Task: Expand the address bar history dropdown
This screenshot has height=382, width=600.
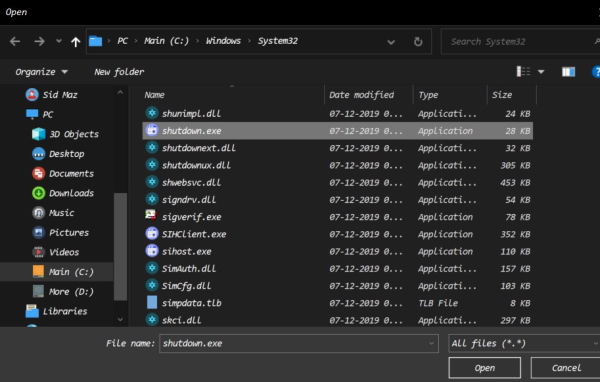Action: [391, 42]
